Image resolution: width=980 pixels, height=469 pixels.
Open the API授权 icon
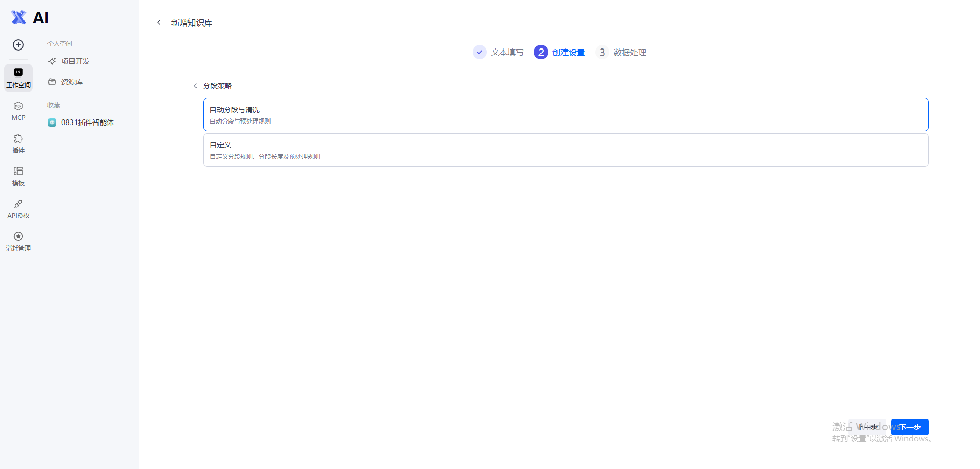pos(18,209)
